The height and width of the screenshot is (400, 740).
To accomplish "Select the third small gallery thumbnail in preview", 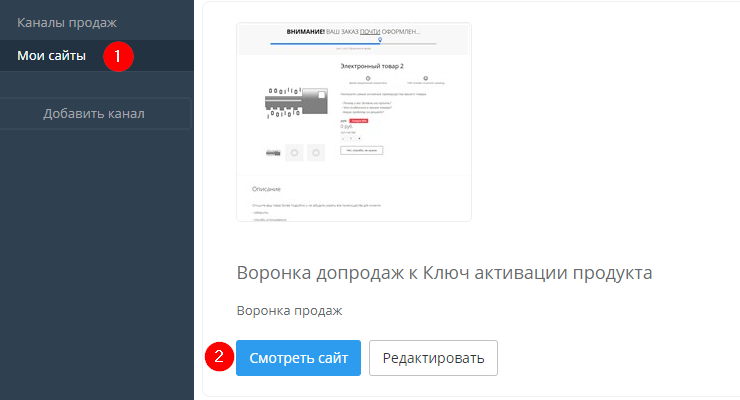I will click(316, 152).
